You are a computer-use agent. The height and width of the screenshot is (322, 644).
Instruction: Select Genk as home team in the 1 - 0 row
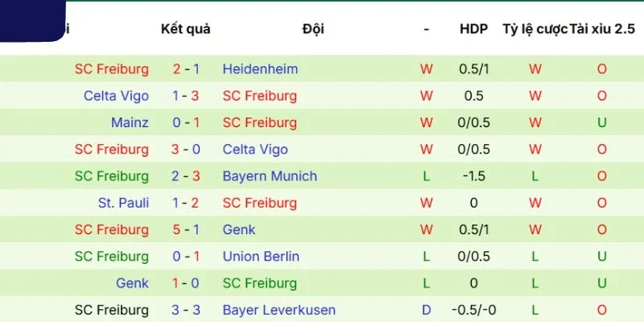click(132, 283)
